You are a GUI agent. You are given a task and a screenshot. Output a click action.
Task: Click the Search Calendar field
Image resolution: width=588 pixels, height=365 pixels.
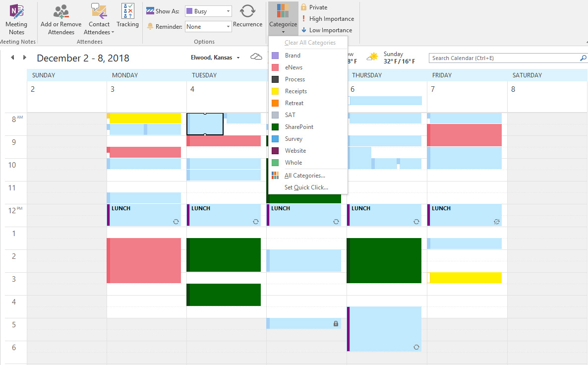(x=503, y=58)
